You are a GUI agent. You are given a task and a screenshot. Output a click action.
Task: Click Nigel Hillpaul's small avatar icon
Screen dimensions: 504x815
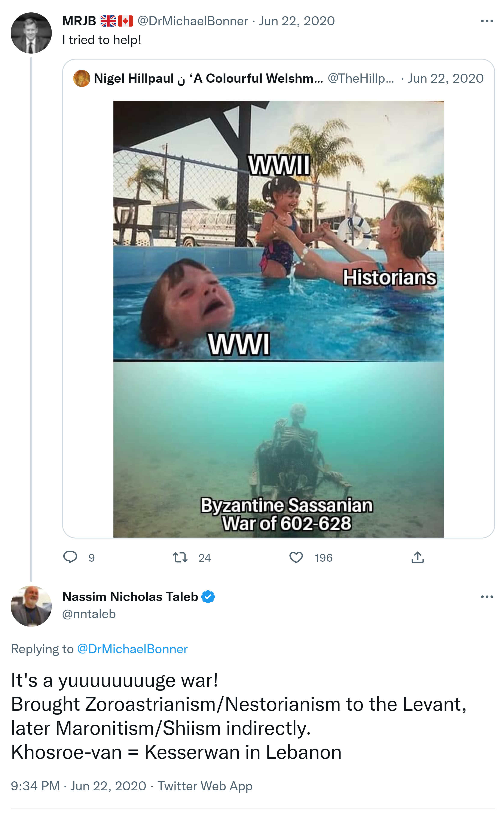(x=82, y=78)
